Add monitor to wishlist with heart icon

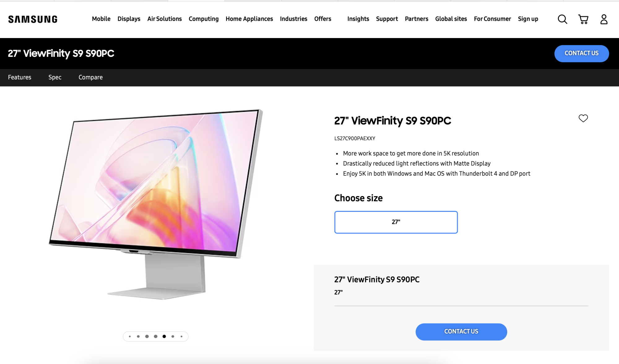pyautogui.click(x=583, y=118)
